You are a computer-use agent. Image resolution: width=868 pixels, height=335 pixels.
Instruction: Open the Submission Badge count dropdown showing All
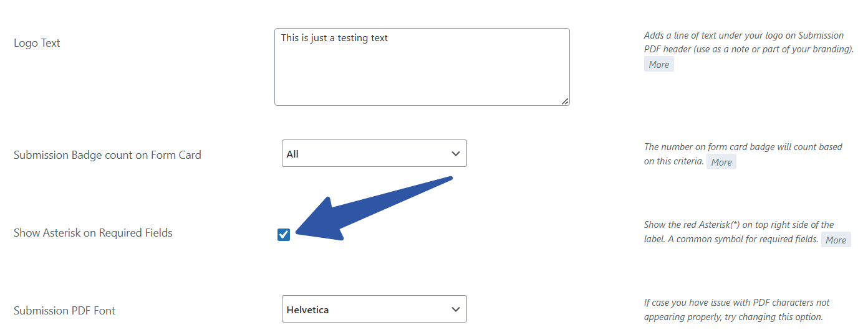tap(374, 154)
